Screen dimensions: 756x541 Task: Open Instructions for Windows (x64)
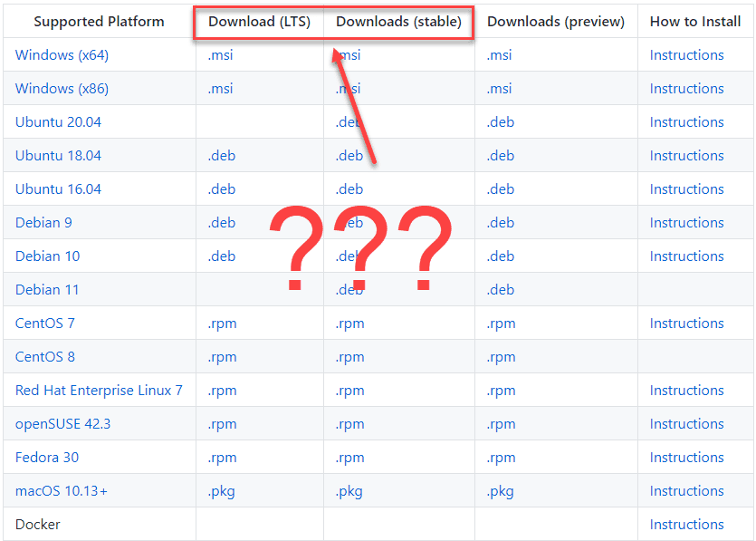(x=686, y=55)
